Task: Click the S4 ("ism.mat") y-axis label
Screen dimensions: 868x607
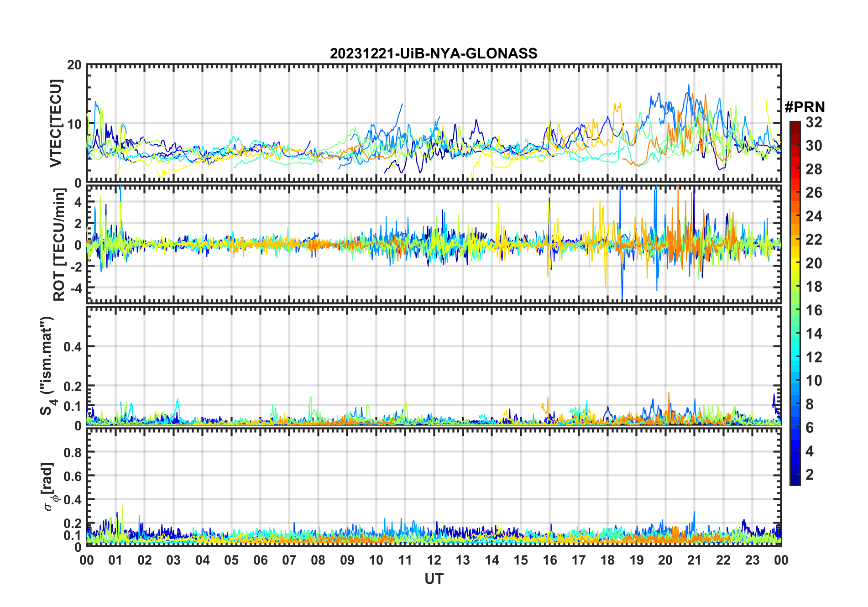Action: [x=47, y=366]
